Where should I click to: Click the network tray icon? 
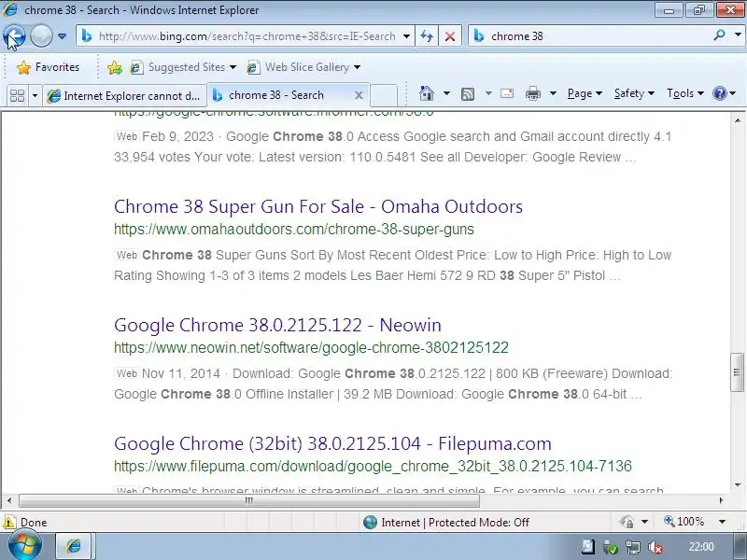pyautogui.click(x=634, y=547)
